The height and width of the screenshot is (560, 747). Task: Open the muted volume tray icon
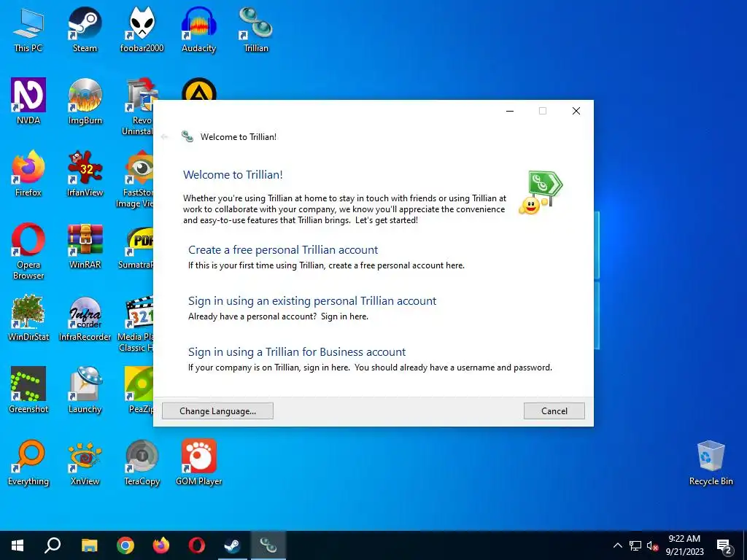pos(653,545)
